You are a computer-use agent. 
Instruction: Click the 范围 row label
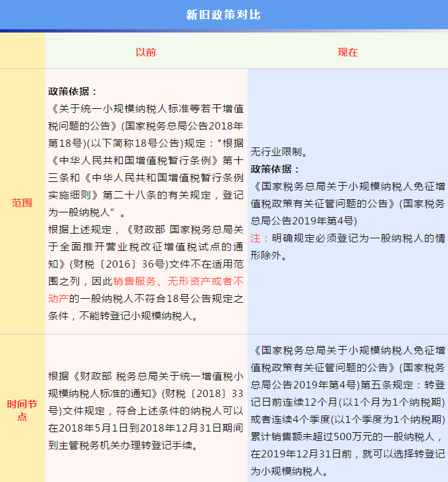click(x=22, y=202)
